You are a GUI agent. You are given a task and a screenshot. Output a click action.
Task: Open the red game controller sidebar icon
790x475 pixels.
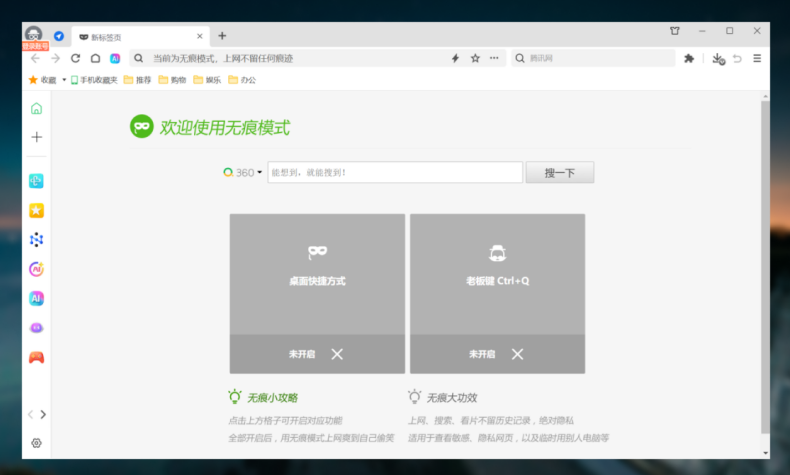(x=37, y=357)
